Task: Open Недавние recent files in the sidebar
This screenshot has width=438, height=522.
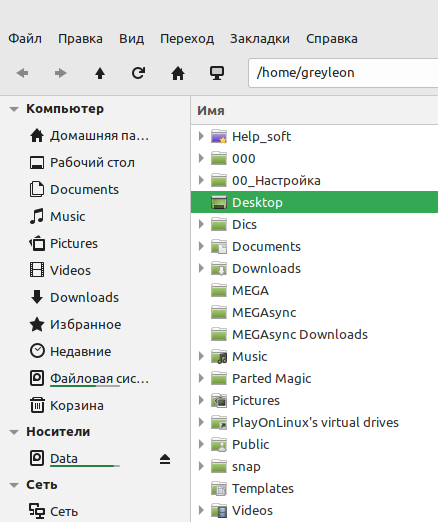Action: pos(80,351)
